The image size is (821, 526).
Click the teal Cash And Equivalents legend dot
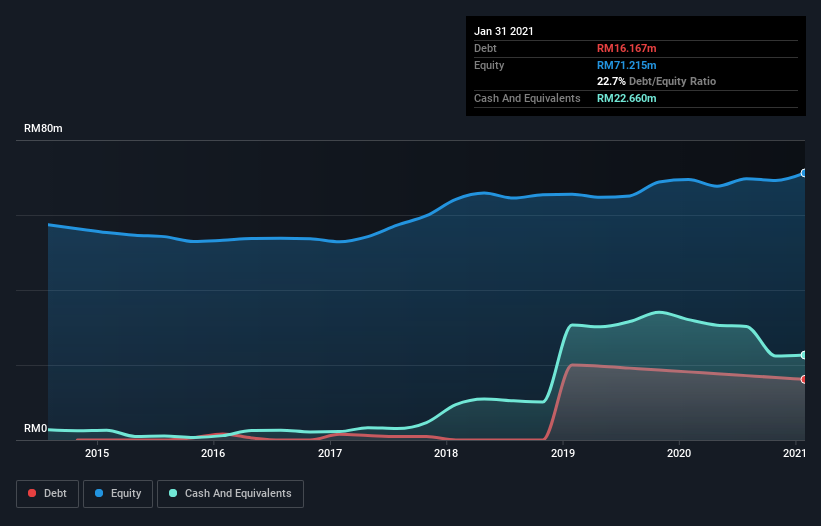pos(173,493)
